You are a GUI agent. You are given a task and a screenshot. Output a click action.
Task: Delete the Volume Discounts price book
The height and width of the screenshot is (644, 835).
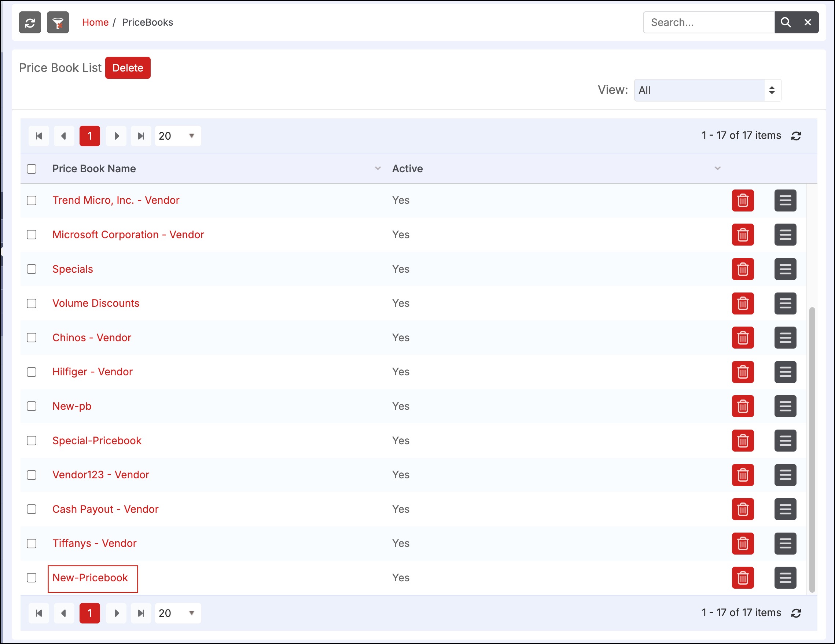click(743, 303)
